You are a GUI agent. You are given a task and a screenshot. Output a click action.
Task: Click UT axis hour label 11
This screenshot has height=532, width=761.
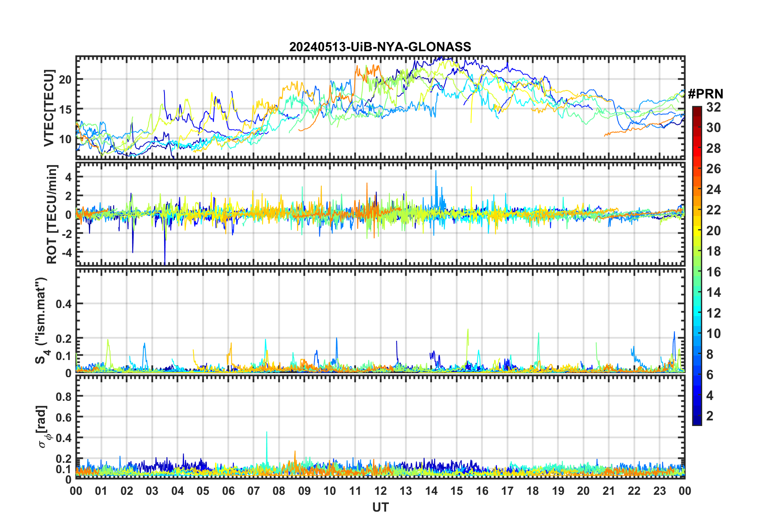[x=355, y=491]
